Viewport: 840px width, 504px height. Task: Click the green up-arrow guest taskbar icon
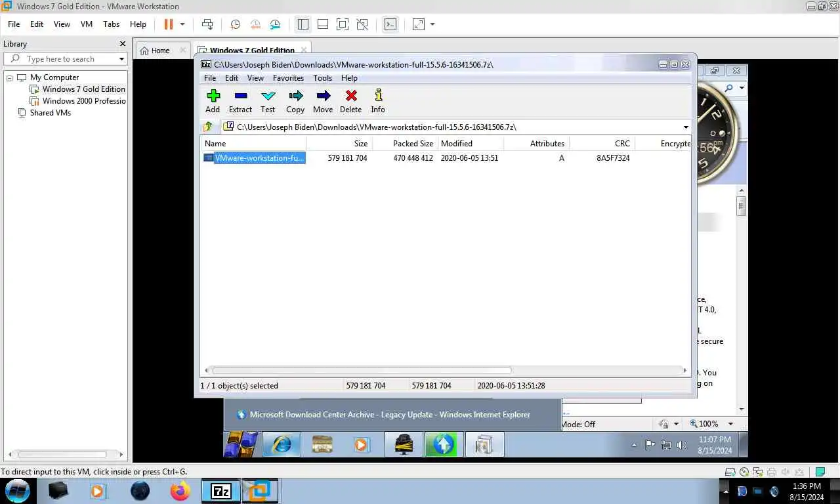444,444
